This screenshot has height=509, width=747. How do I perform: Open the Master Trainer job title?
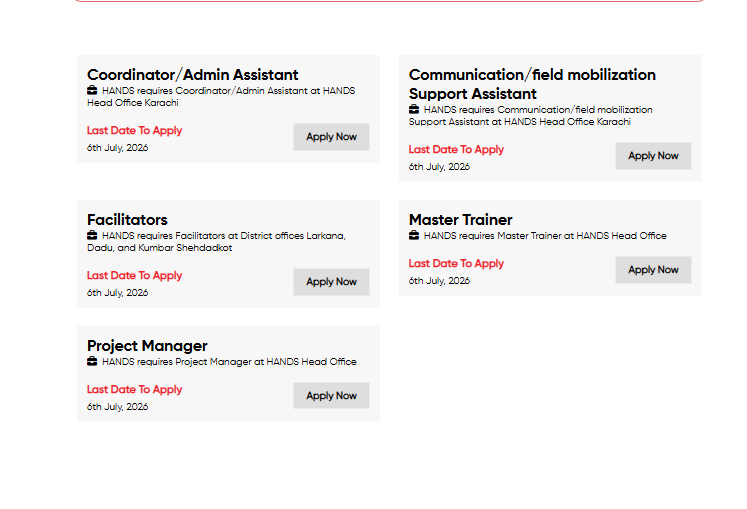click(461, 220)
